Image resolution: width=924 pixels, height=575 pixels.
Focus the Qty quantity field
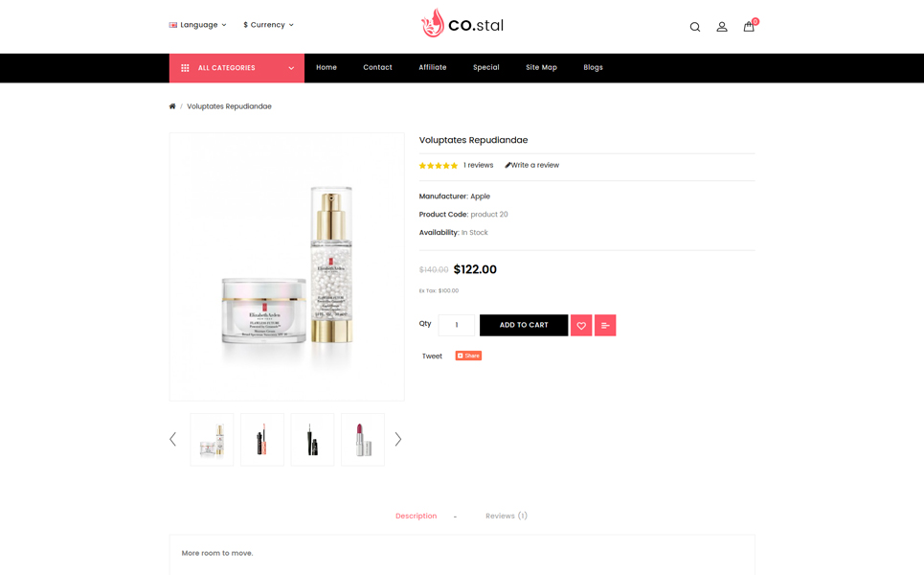click(457, 325)
